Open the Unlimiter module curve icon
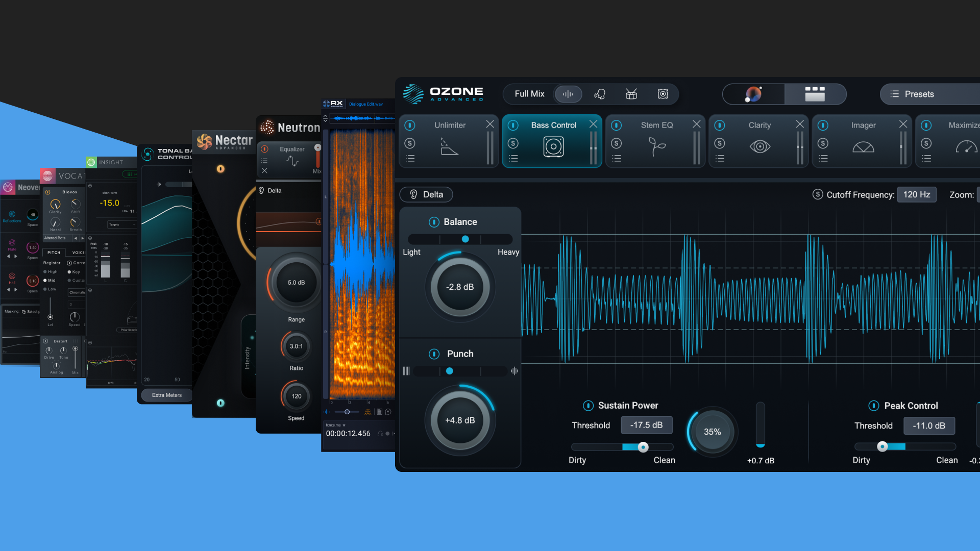Image resolution: width=980 pixels, height=551 pixels. pyautogui.click(x=449, y=147)
